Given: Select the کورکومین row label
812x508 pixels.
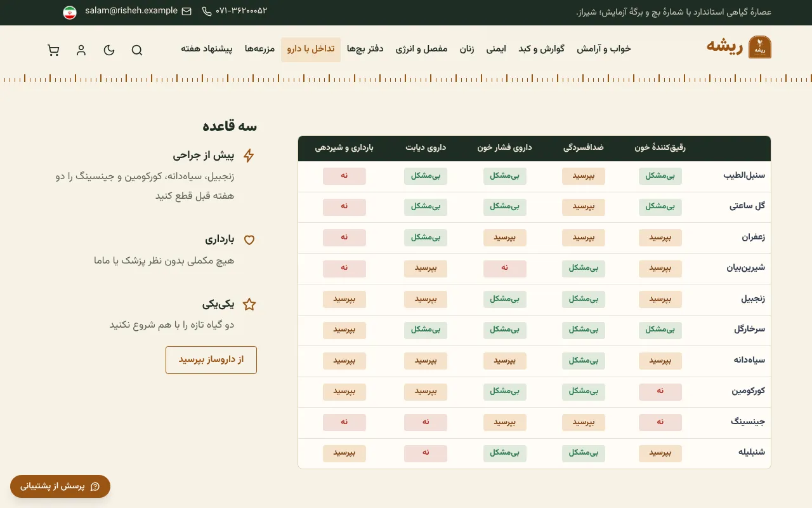Looking at the screenshot, I should click(749, 391).
